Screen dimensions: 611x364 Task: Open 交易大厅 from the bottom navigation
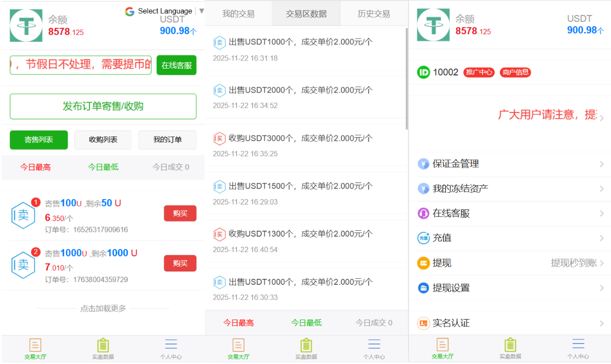pyautogui.click(x=36, y=348)
